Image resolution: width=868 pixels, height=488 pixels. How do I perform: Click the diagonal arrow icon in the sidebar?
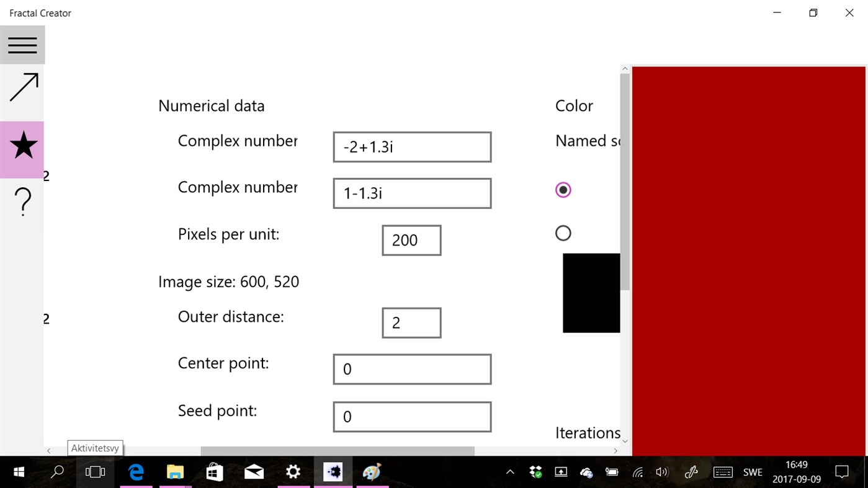point(22,86)
